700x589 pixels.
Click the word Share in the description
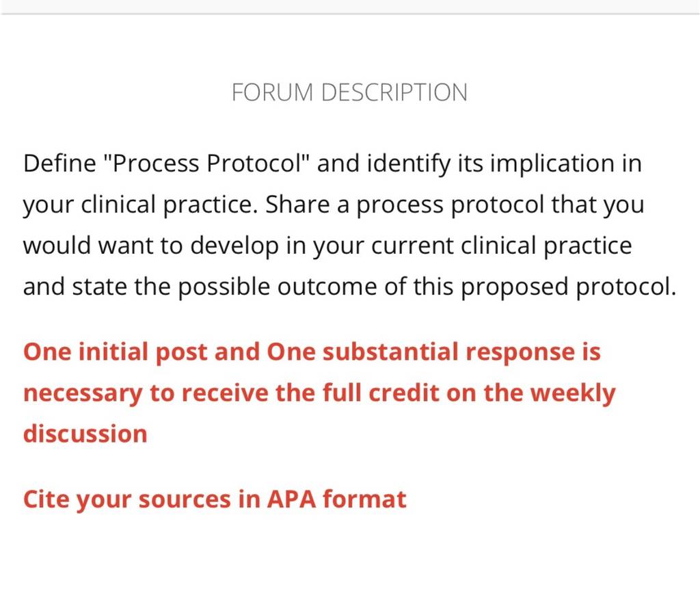pyautogui.click(x=297, y=205)
